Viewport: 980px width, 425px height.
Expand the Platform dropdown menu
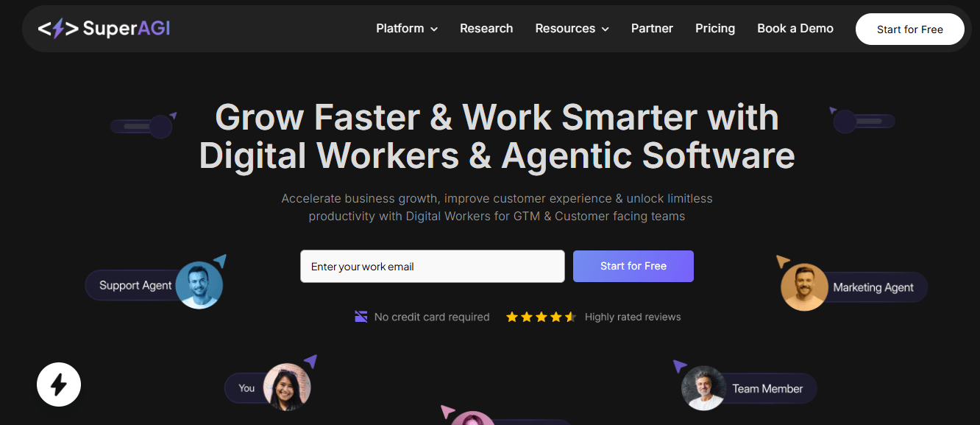point(407,29)
